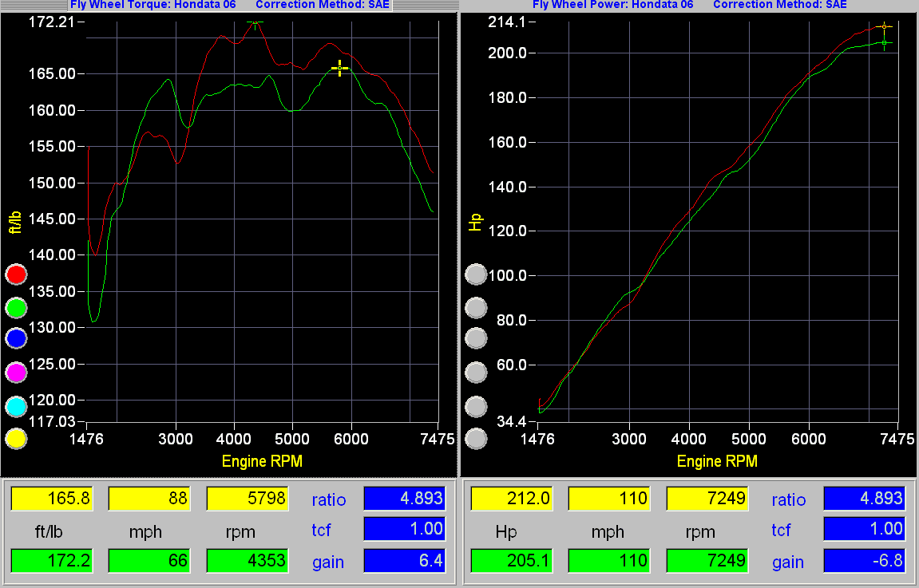Toggle the bottom gray circle in power panel
The height and width of the screenshot is (588, 919).
tap(476, 439)
